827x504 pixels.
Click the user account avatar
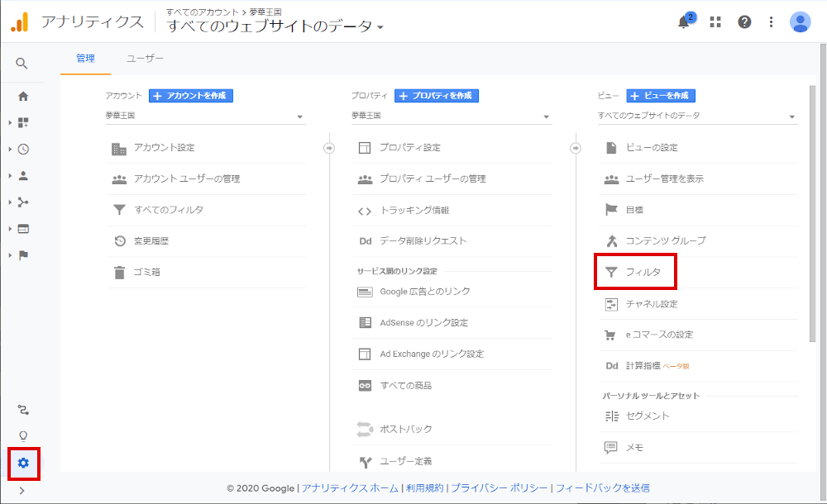click(x=800, y=22)
